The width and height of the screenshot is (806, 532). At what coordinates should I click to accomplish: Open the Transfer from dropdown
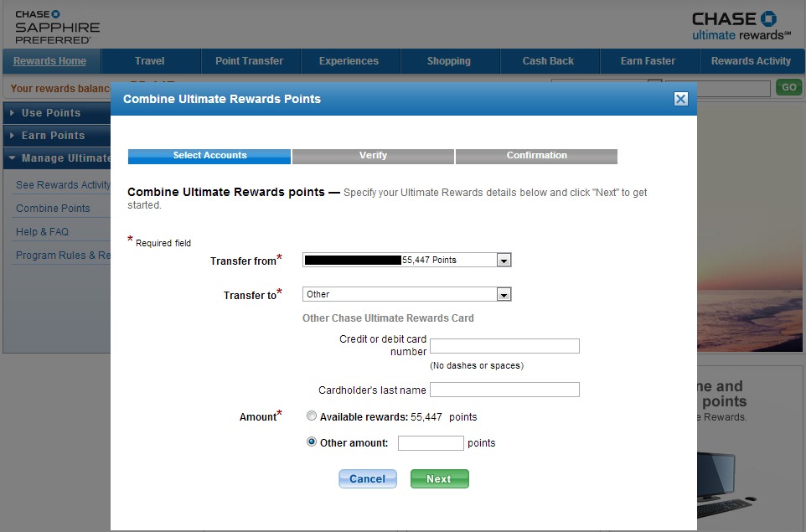(503, 261)
